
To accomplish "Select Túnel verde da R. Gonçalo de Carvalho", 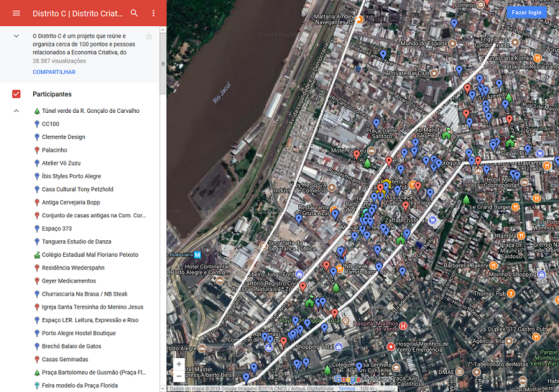I will coord(91,111).
